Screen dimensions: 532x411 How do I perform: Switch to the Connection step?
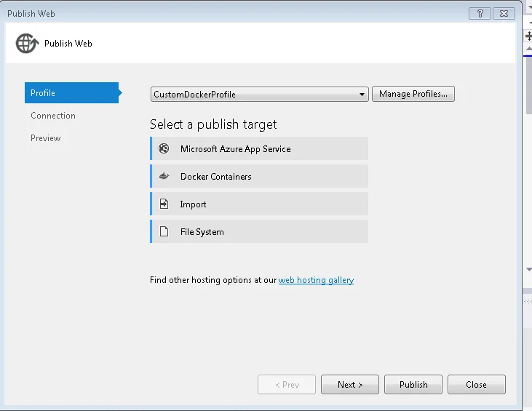pos(53,116)
